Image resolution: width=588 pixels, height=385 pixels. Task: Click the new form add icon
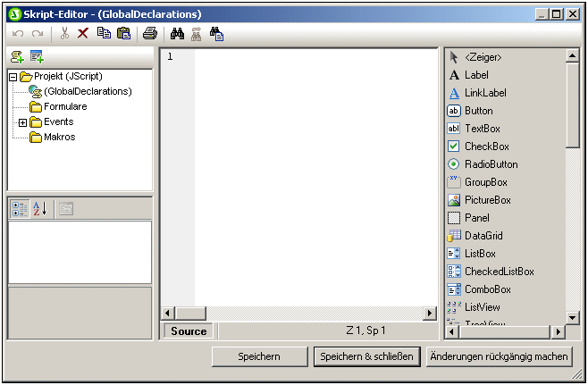[38, 56]
